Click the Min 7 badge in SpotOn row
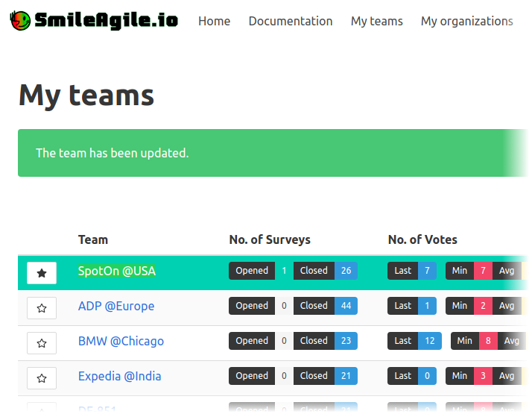Image resolution: width=532 pixels, height=414 pixels. pos(469,271)
